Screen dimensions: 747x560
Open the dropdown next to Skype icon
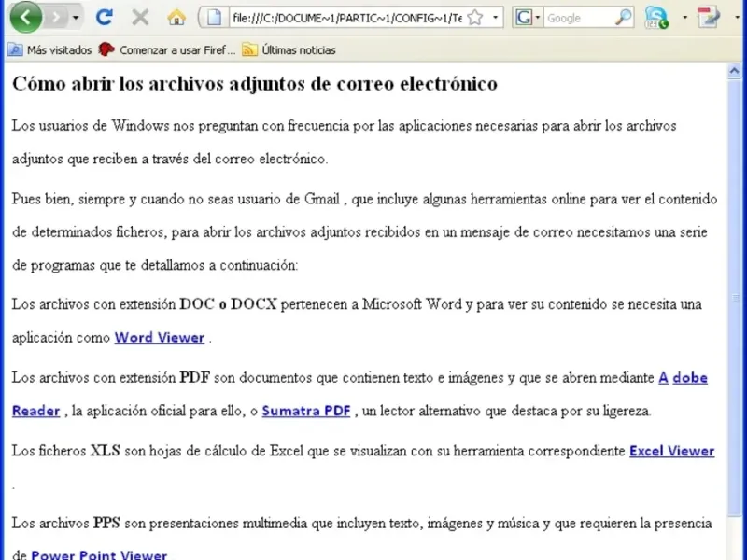pyautogui.click(x=684, y=18)
